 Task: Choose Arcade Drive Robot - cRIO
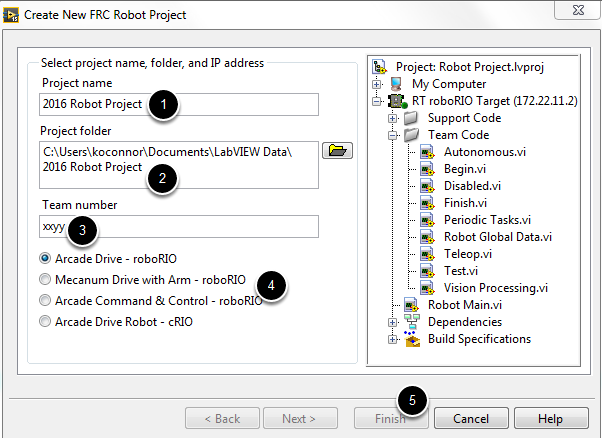(116, 321)
